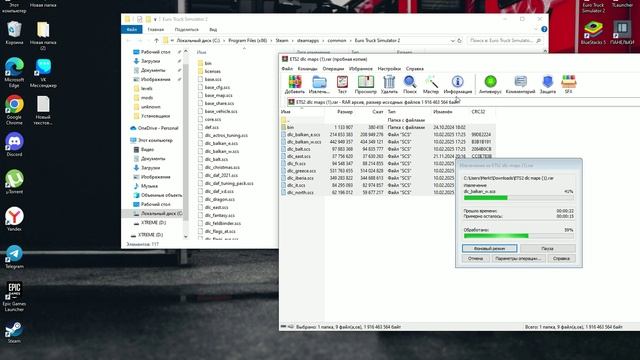
Task: Click the SFX toolbar icon
Action: (568, 84)
